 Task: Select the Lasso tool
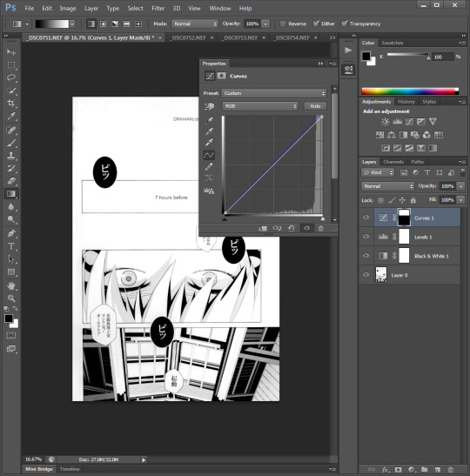11,77
